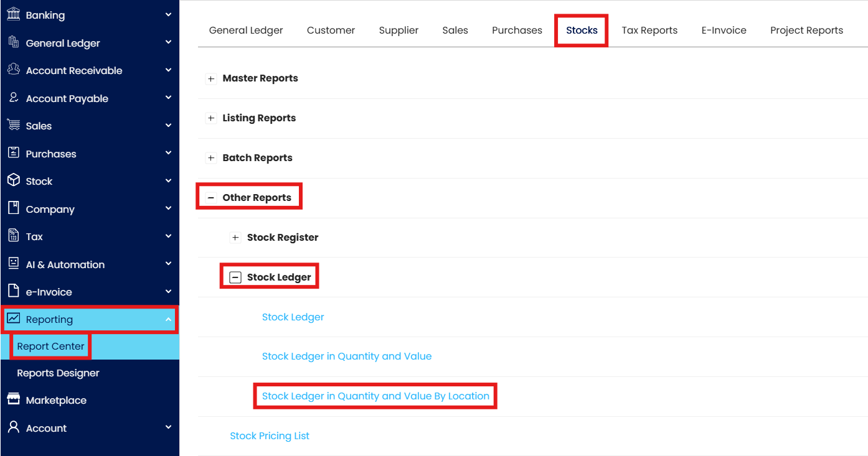The image size is (868, 456).
Task: Click the Banking building icon
Action: tap(13, 14)
